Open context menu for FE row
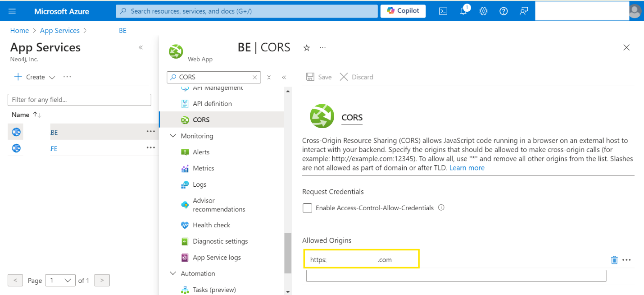 pyautogui.click(x=151, y=147)
